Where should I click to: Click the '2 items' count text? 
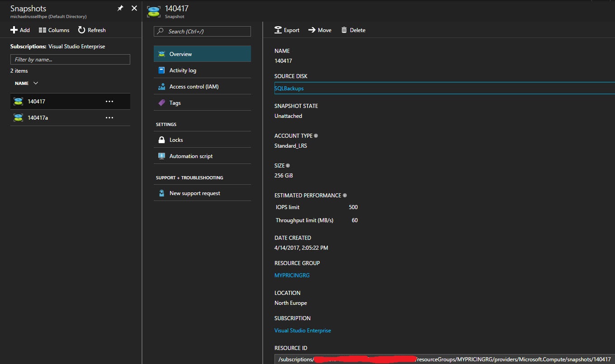[19, 71]
